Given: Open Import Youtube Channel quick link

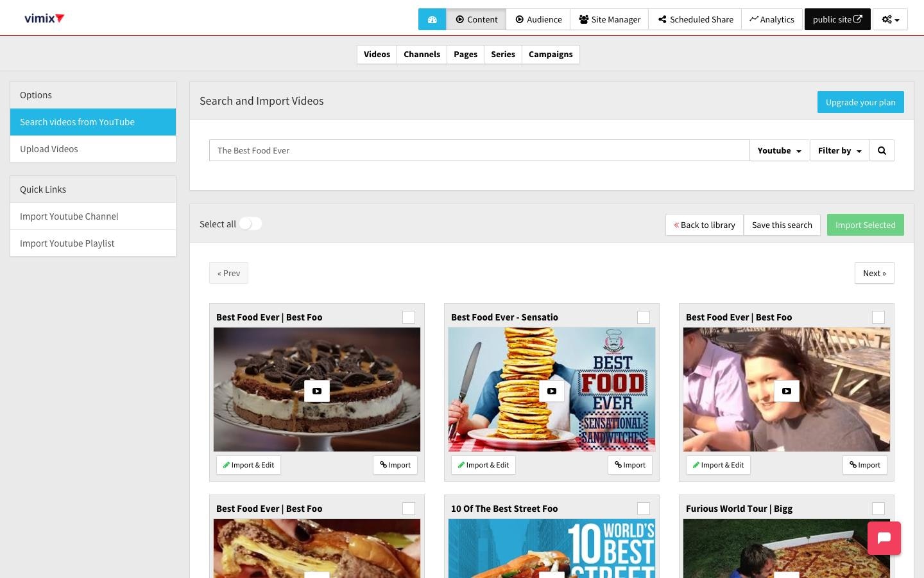Looking at the screenshot, I should (x=93, y=216).
